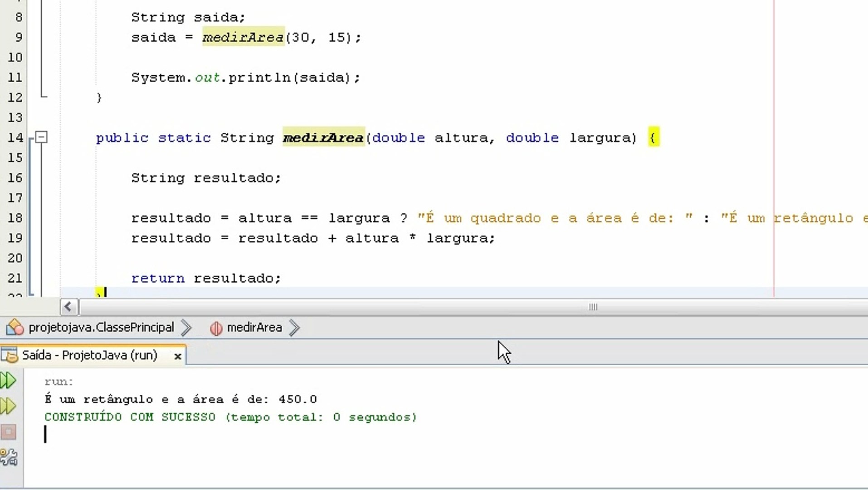Open the chevron dropdown after medirArea

click(295, 328)
